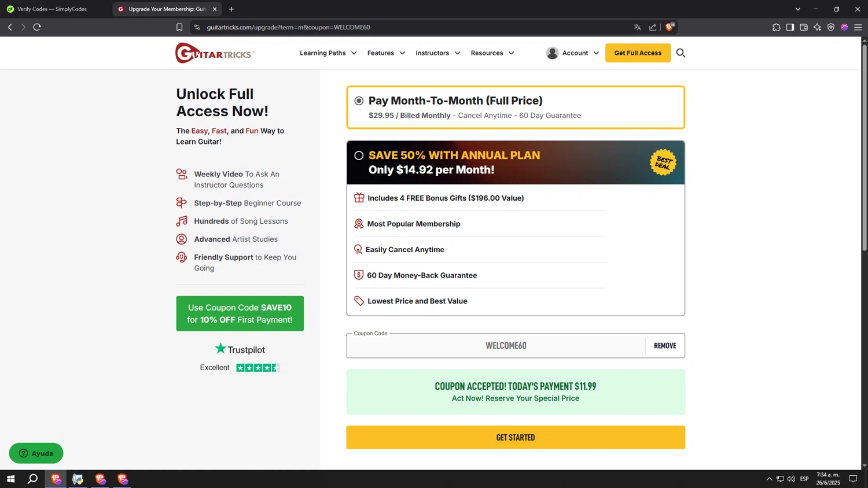Select the Save 50% Annual Plan radio button
Viewport: 868px width, 488px height.
(x=359, y=156)
